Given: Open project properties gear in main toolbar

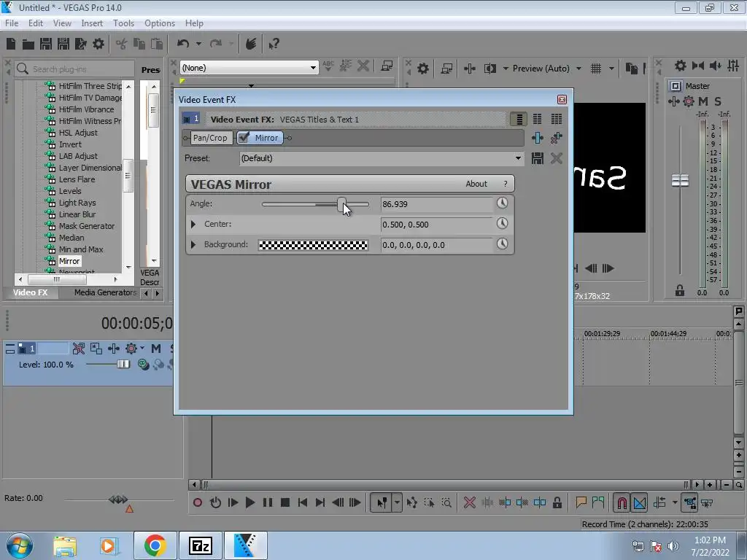Looking at the screenshot, I should pos(98,44).
